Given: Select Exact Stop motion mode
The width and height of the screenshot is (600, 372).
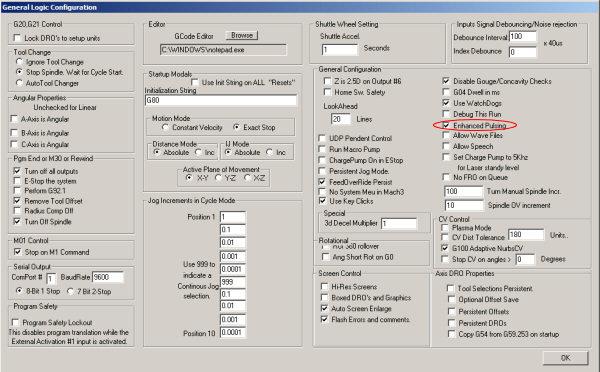Looking at the screenshot, I should (x=237, y=127).
